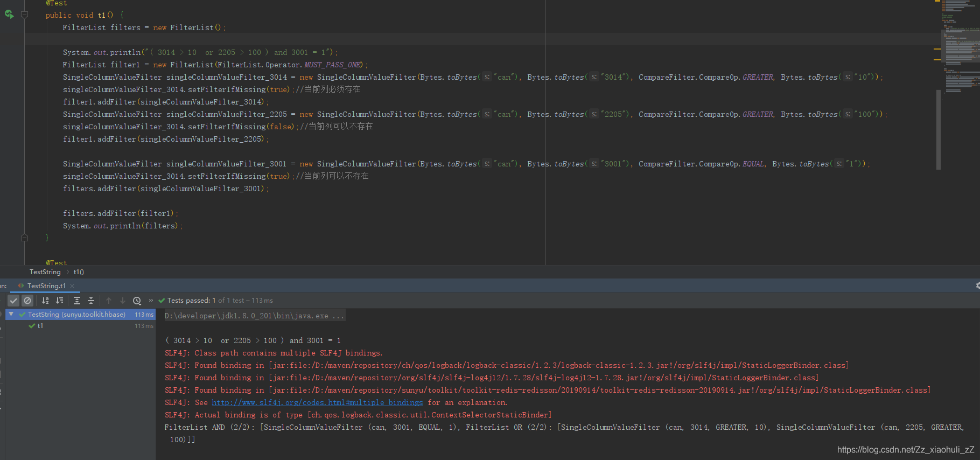Click the folded java.exe command line
Viewport: 980px width, 460px height.
[255, 316]
